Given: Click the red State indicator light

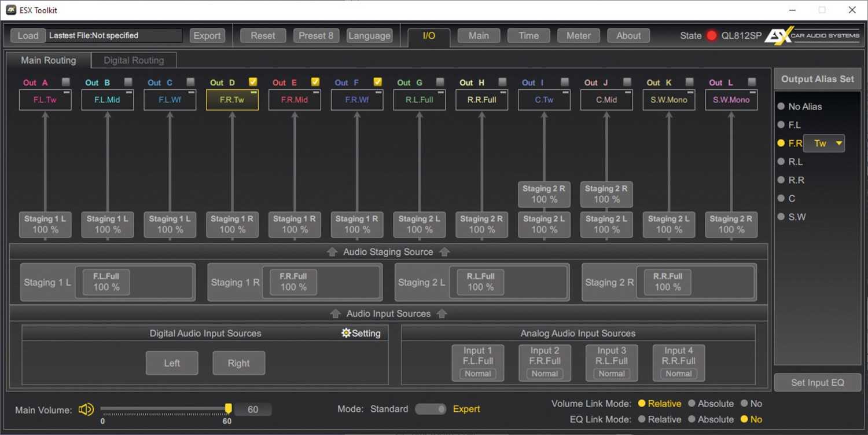Looking at the screenshot, I should point(712,35).
